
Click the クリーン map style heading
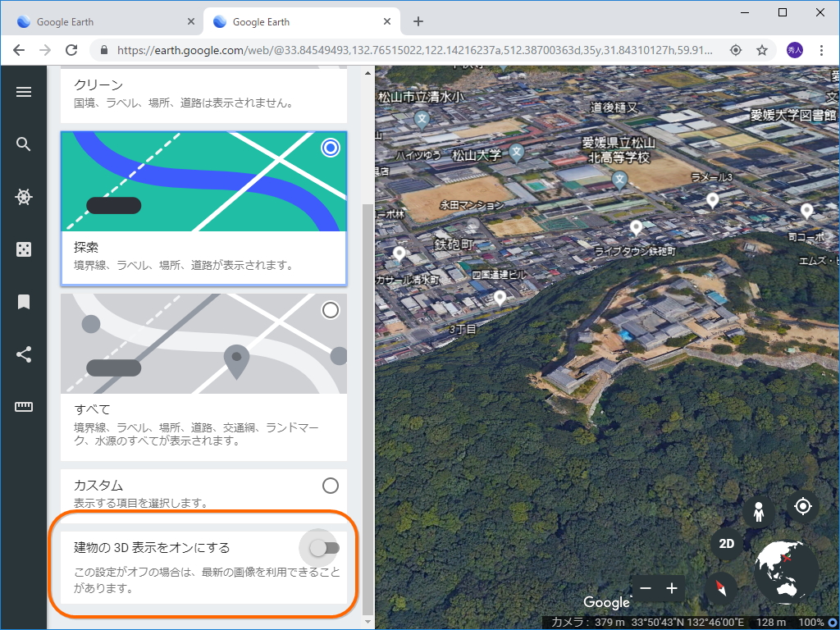[x=98, y=84]
